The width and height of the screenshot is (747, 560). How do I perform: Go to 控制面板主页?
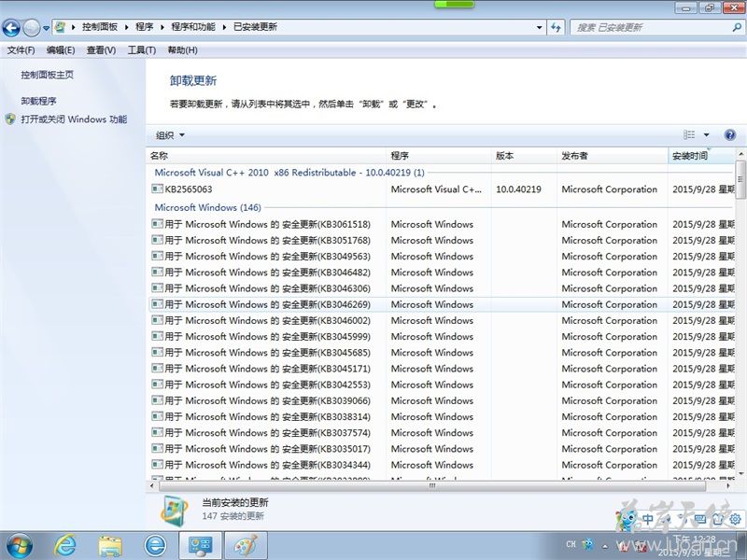tap(48, 75)
